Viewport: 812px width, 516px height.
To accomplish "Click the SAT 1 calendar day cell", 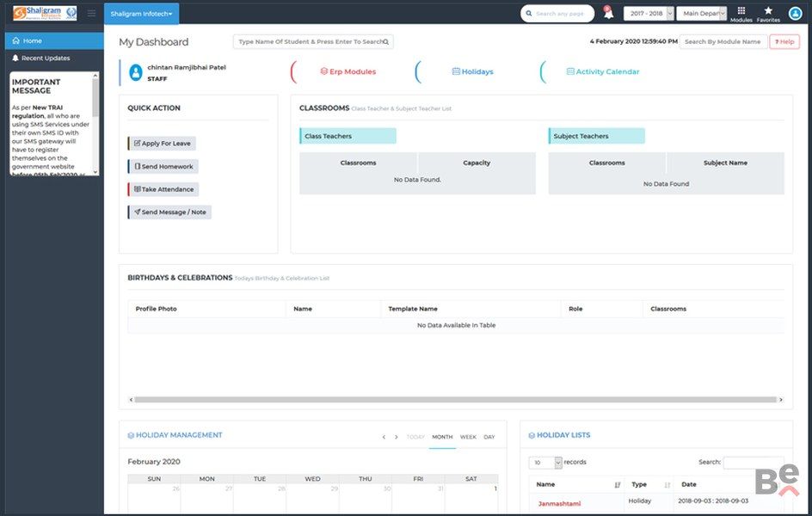I will click(x=471, y=499).
